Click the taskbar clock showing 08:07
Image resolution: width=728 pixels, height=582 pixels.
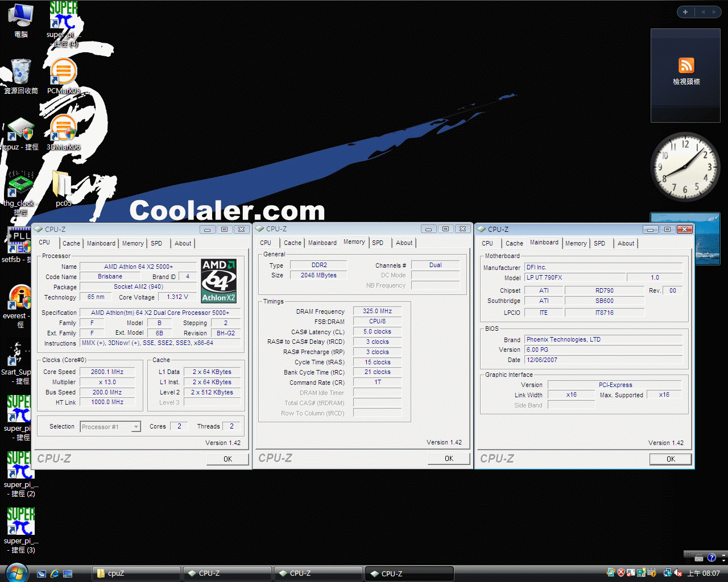coord(704,573)
